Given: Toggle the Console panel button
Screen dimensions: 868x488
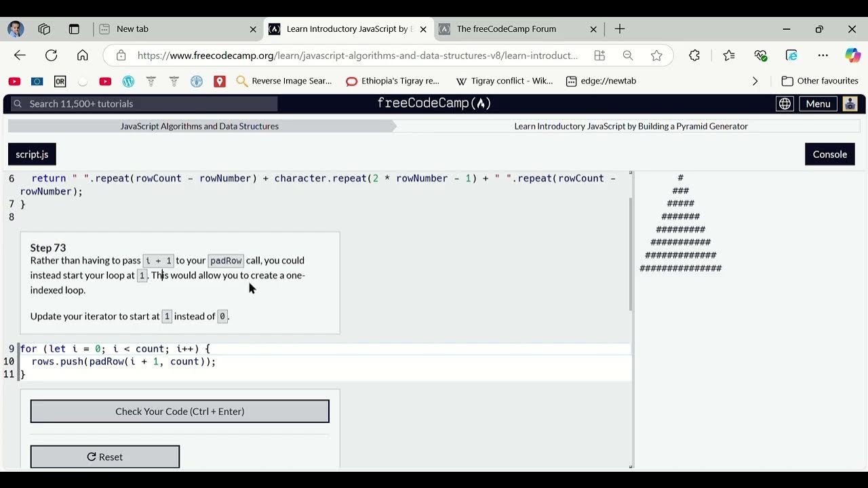Looking at the screenshot, I should coord(830,155).
